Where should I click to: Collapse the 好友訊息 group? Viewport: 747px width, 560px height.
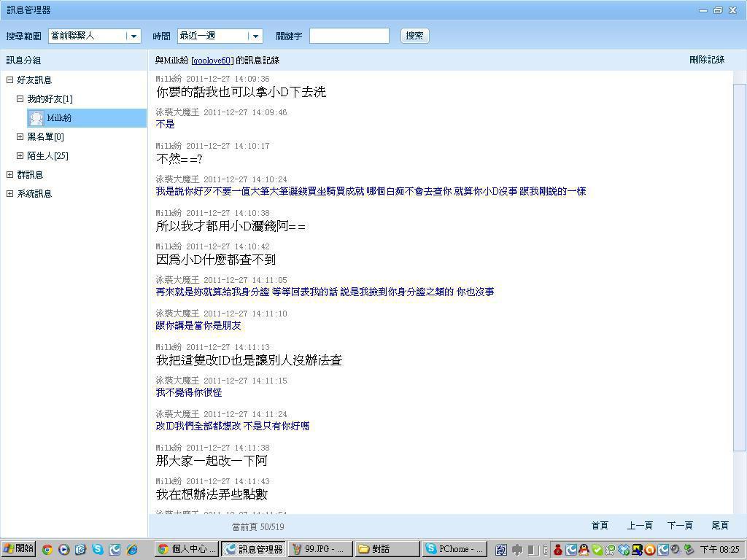tap(9, 80)
